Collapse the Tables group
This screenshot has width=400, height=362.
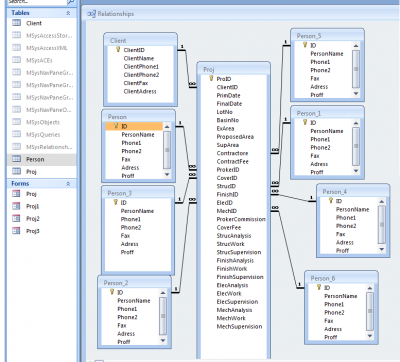point(68,13)
